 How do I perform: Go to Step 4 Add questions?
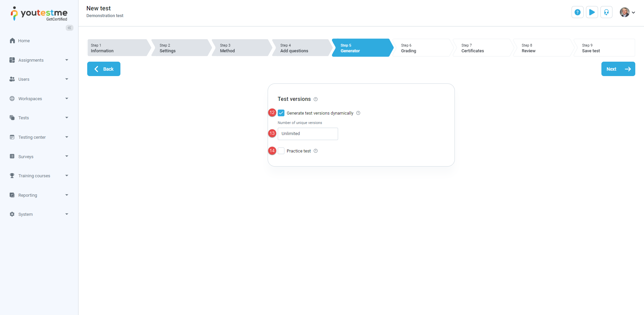pyautogui.click(x=302, y=48)
